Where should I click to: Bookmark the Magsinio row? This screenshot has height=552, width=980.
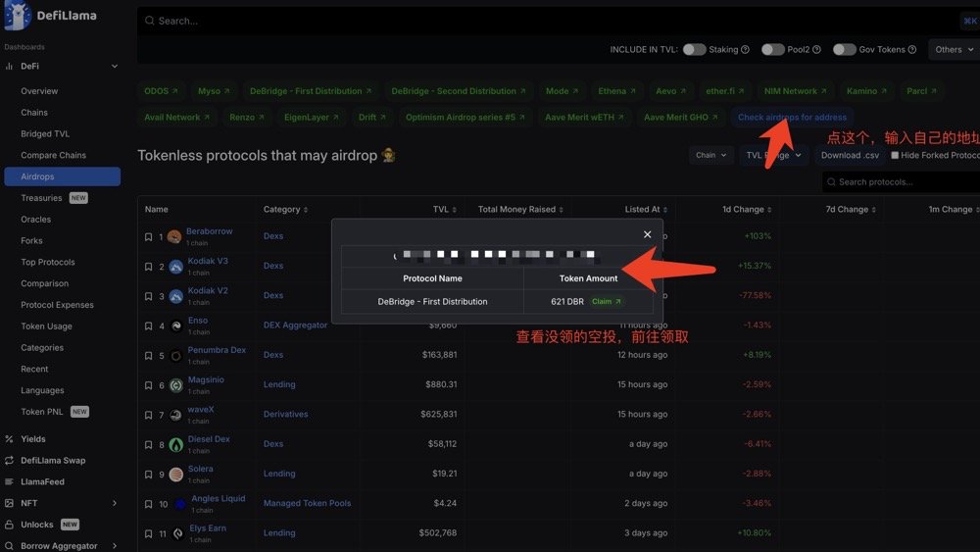148,385
